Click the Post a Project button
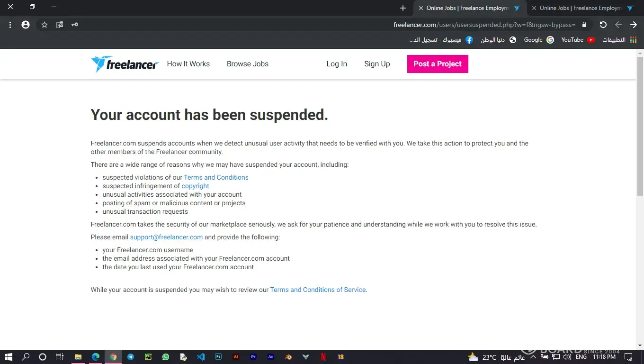The image size is (644, 364). point(438,64)
